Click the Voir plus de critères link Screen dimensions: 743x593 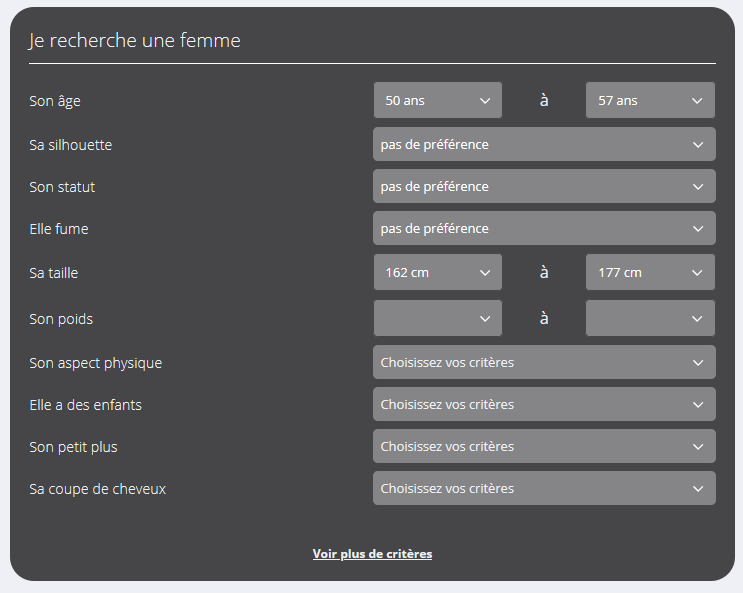pyautogui.click(x=372, y=554)
